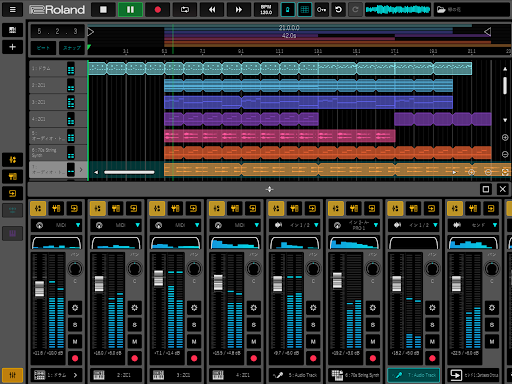Open instrument icon of track 4
The image size is (512, 384).
[71, 119]
